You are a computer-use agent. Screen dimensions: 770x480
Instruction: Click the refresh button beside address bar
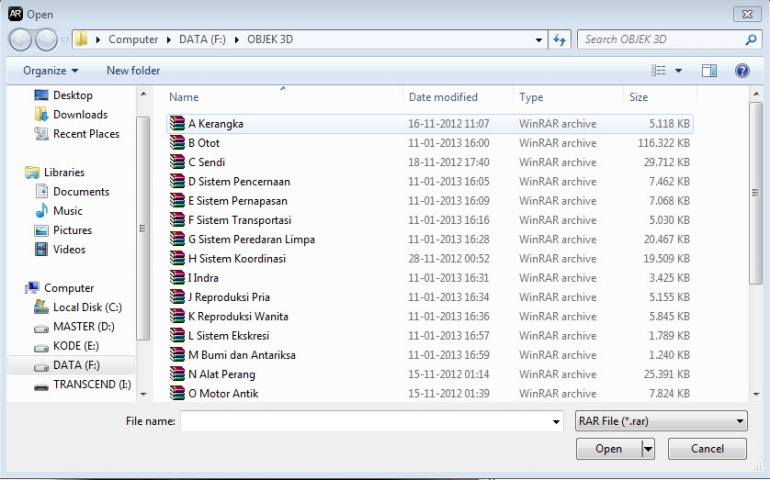pos(560,40)
